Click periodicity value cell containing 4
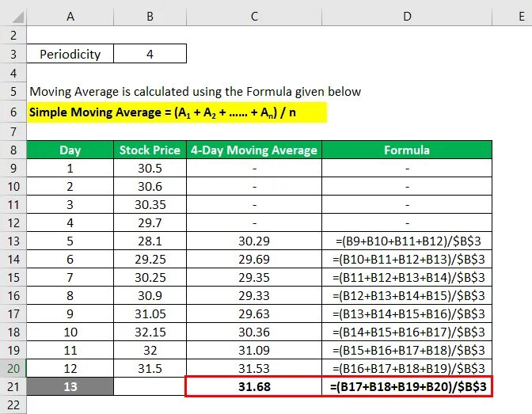532x414 pixels. 150,54
